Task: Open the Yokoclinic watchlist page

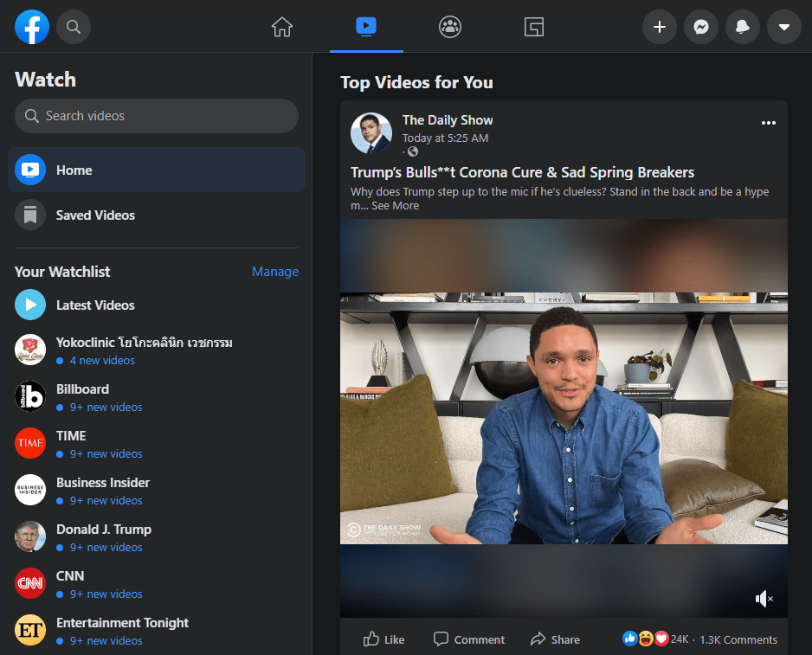Action: pyautogui.click(x=157, y=350)
